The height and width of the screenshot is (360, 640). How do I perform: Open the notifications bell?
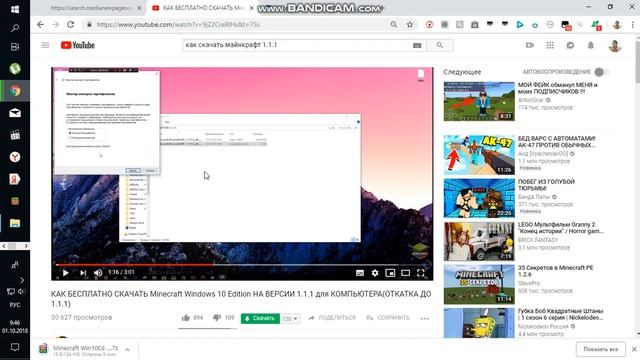pyautogui.click(x=591, y=45)
